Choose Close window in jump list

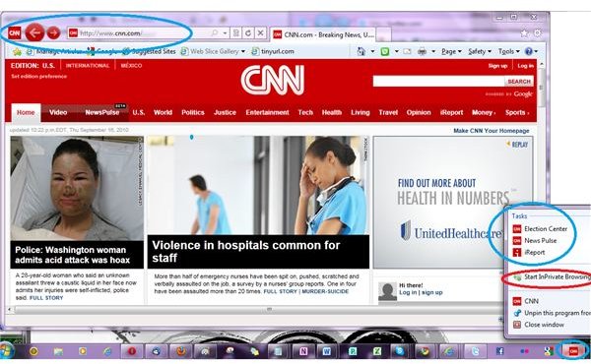[x=539, y=325]
